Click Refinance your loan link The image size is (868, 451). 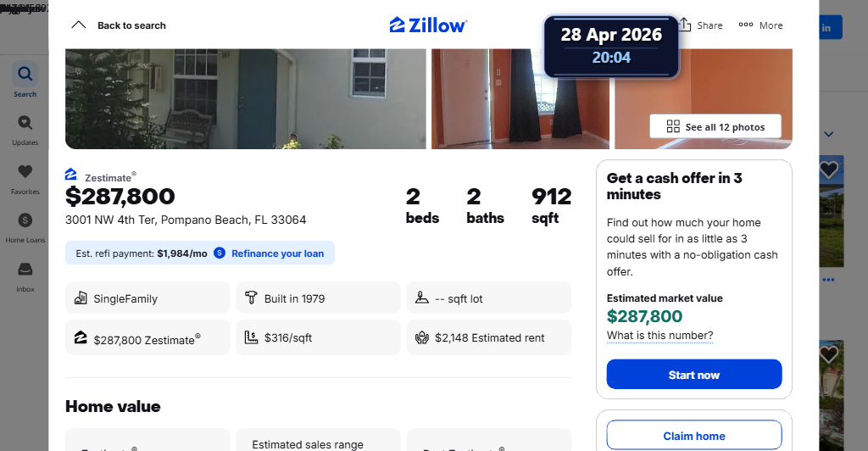click(277, 253)
